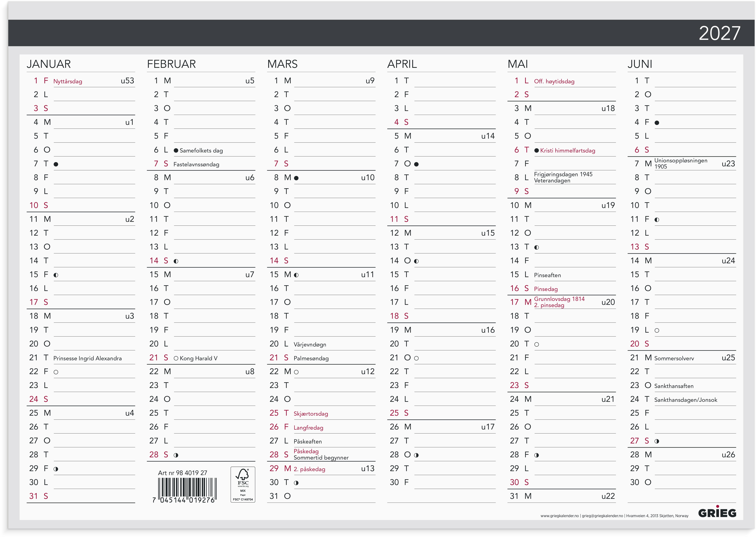Click the full moon icon on 22 January
The width and height of the screenshot is (756, 537).
[x=56, y=372]
